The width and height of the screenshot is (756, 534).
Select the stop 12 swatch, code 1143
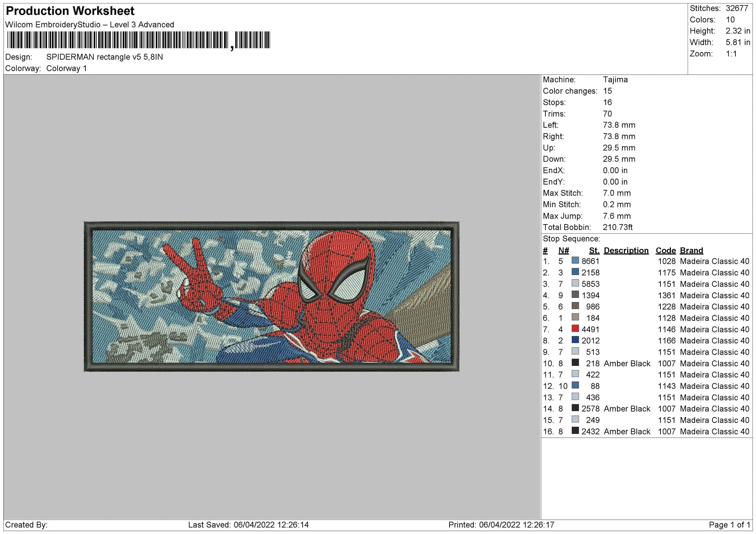pyautogui.click(x=575, y=385)
